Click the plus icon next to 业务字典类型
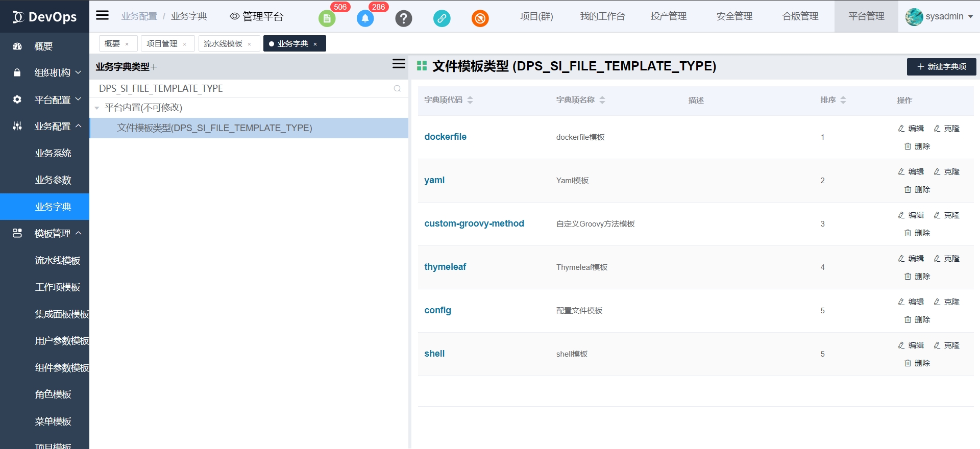Screen dimensions: 980x449 coord(154,67)
